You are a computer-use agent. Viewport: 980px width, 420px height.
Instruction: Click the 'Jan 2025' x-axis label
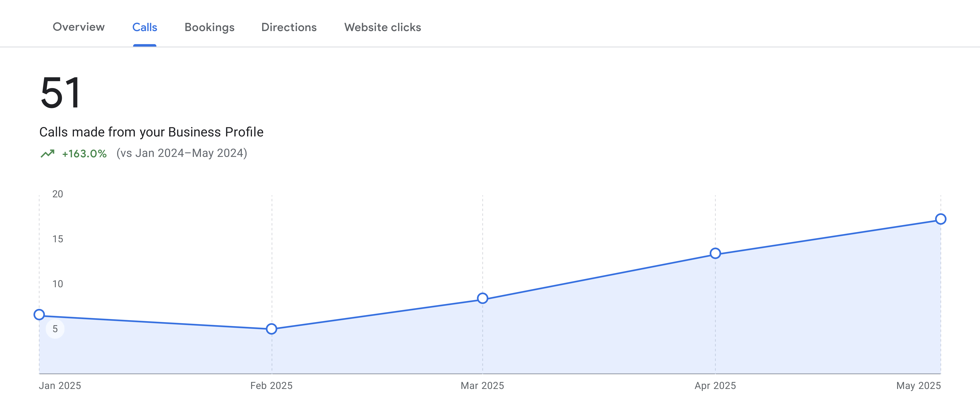coord(60,386)
